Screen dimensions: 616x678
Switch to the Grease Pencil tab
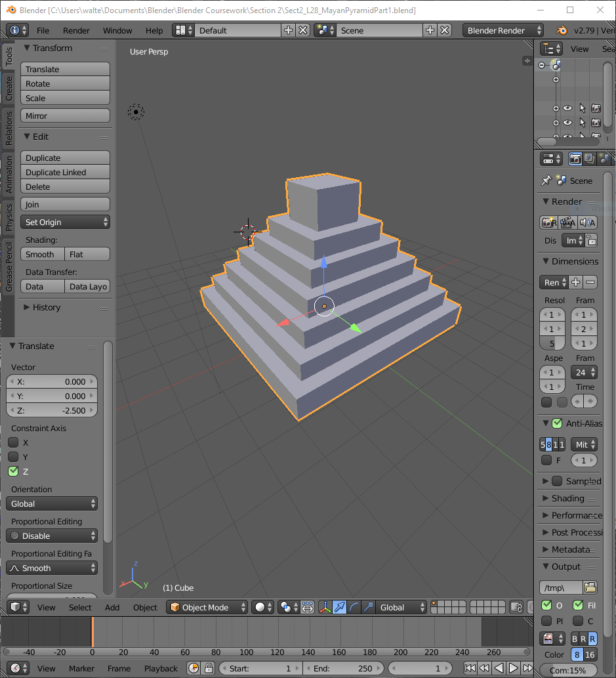click(9, 266)
